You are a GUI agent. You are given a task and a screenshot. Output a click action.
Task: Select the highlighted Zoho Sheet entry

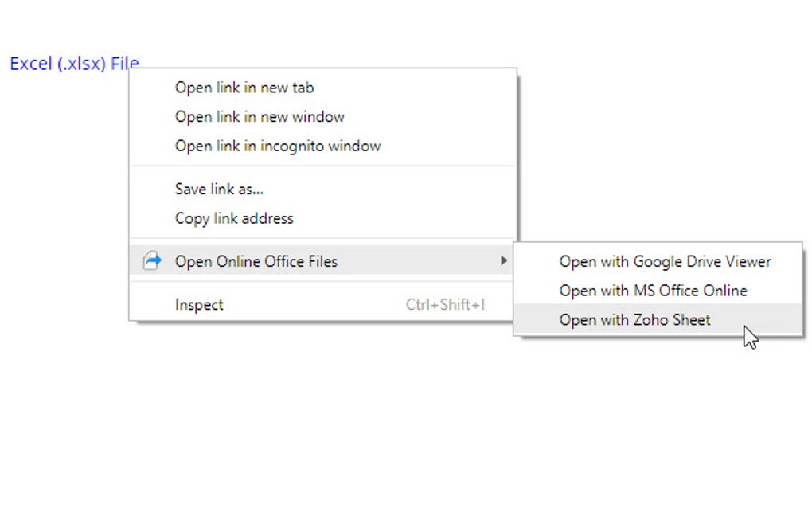click(x=635, y=319)
